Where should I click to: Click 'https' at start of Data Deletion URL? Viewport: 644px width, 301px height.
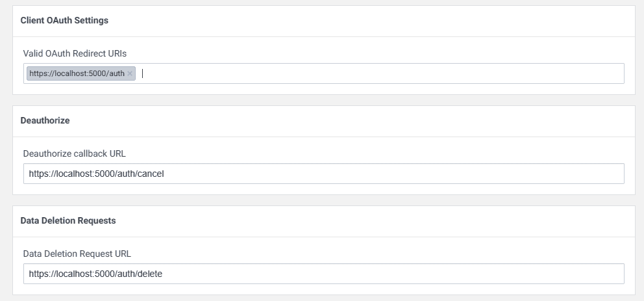pyautogui.click(x=38, y=274)
